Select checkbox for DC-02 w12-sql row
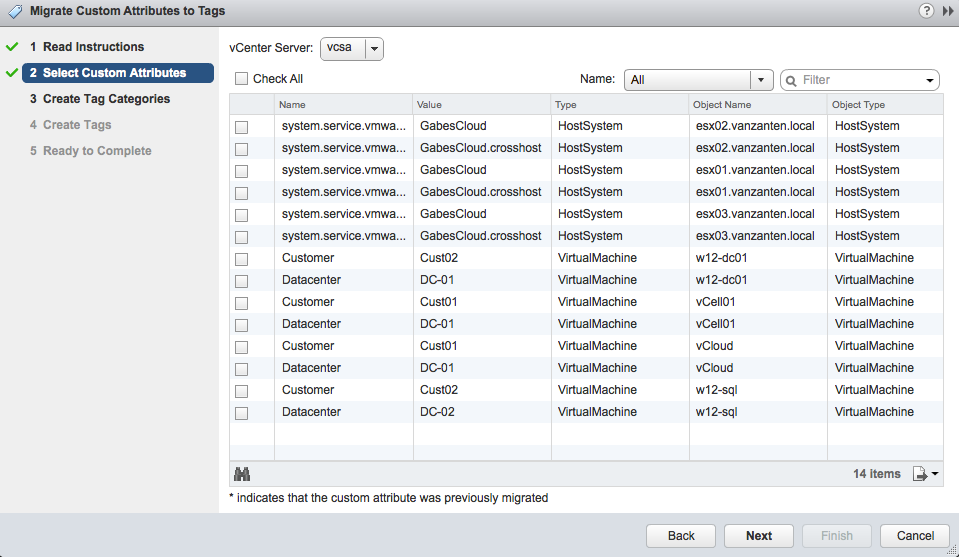Screen dimensions: 959x557 click(242, 413)
